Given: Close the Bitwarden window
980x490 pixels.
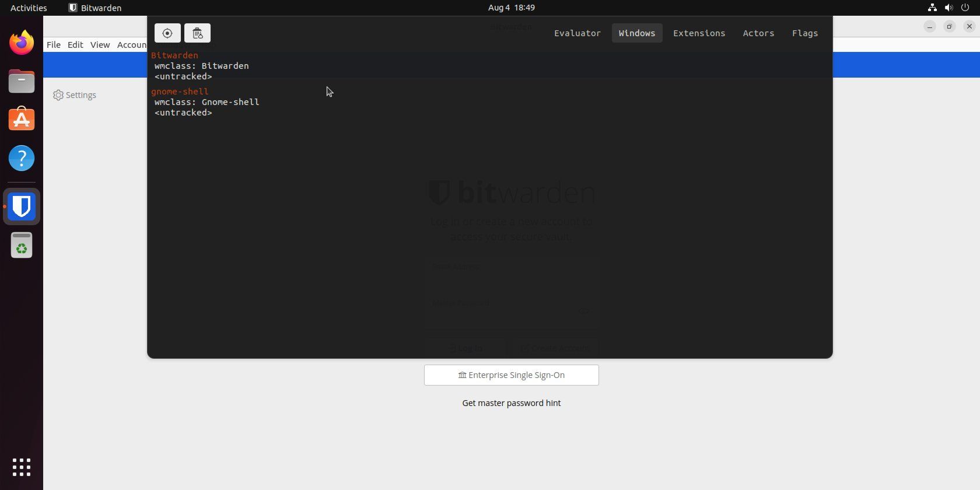Looking at the screenshot, I should [969, 26].
